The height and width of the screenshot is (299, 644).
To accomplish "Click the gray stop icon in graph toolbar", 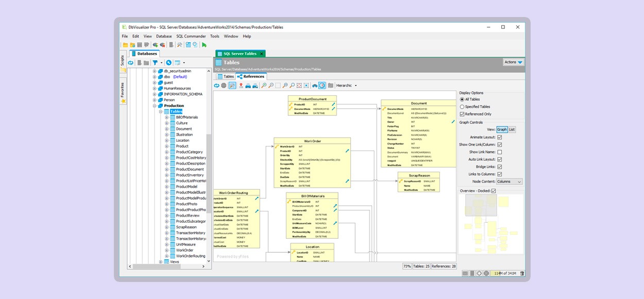I will pyautogui.click(x=224, y=86).
